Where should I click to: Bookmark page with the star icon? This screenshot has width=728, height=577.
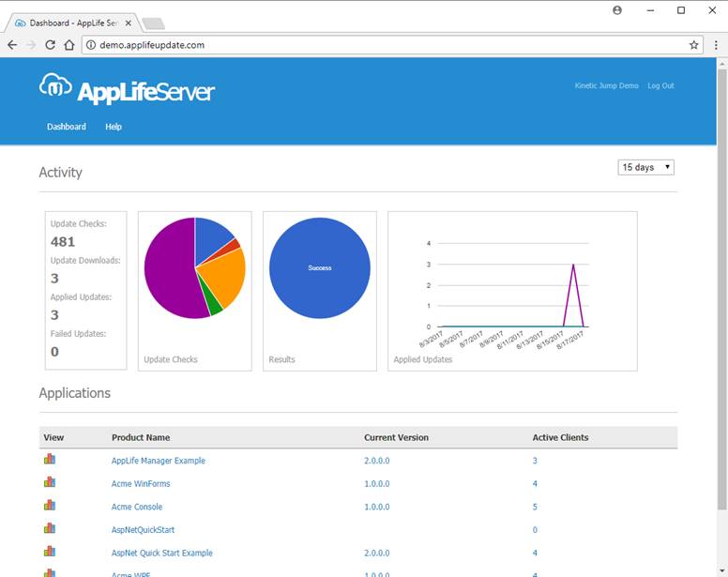pos(693,45)
